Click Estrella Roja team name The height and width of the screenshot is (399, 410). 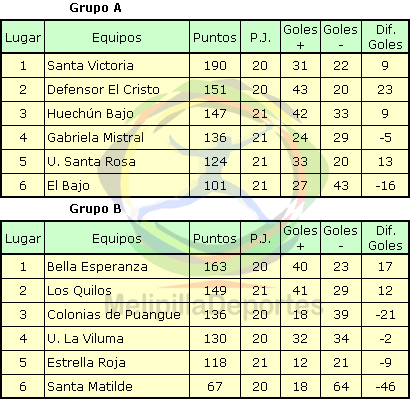coord(86,362)
